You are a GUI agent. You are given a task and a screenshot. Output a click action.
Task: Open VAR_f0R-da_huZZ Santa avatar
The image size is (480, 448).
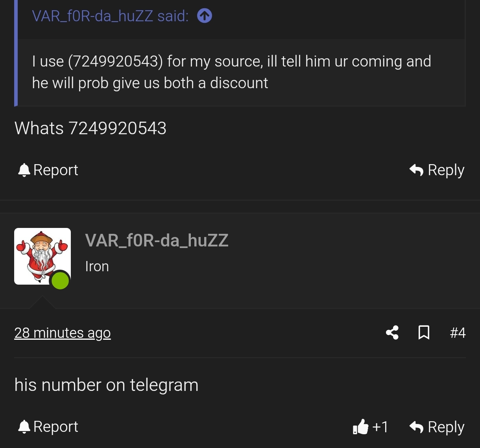coord(42,256)
